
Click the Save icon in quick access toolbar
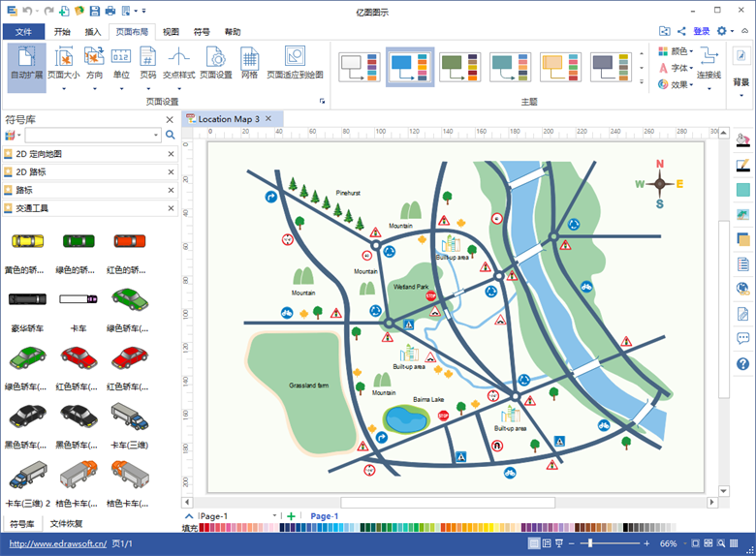click(95, 11)
